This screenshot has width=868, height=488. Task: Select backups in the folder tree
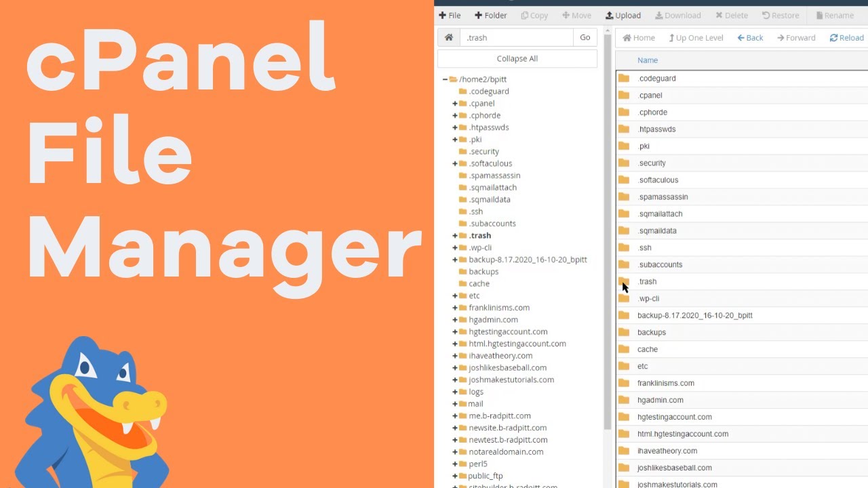pyautogui.click(x=484, y=272)
